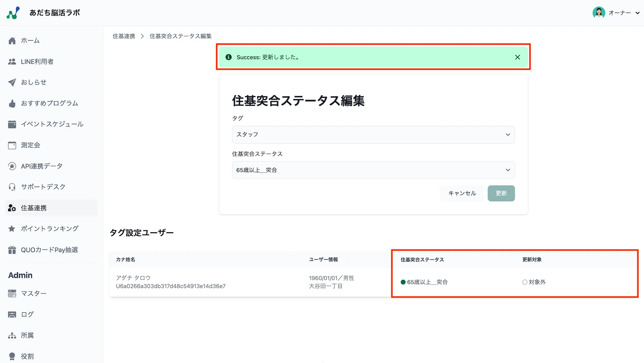Dismiss the Success notification

click(517, 57)
